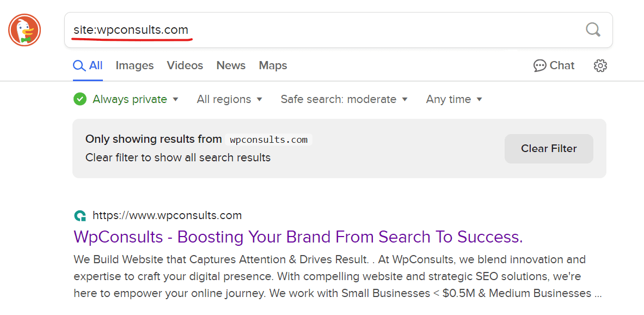Expand the Any time filter
644x315 pixels.
click(x=454, y=99)
